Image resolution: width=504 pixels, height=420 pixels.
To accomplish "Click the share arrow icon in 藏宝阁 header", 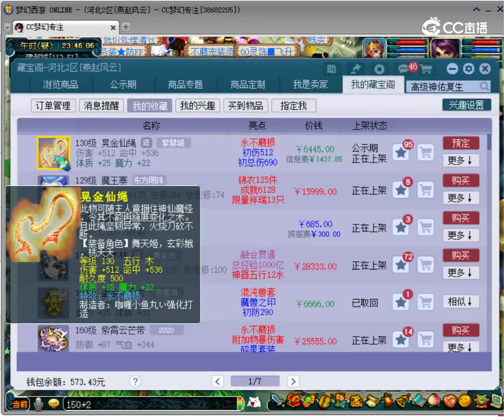I will (x=356, y=69).
